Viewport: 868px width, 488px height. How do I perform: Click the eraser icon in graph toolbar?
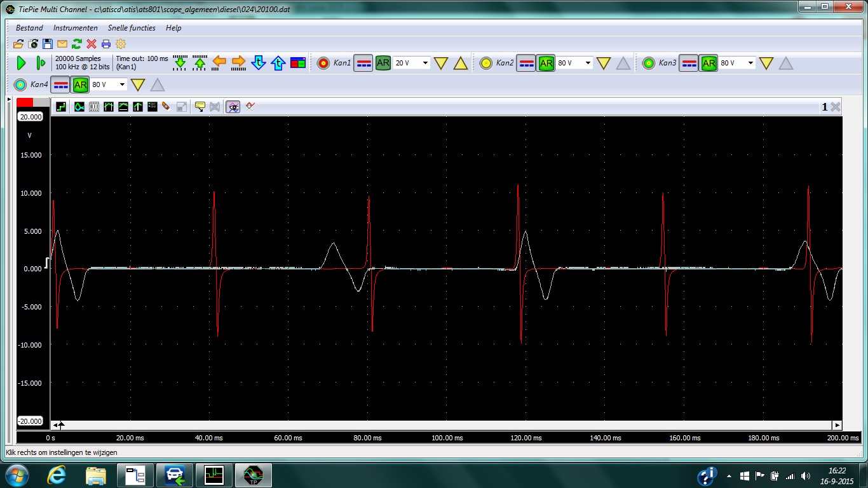(x=166, y=107)
